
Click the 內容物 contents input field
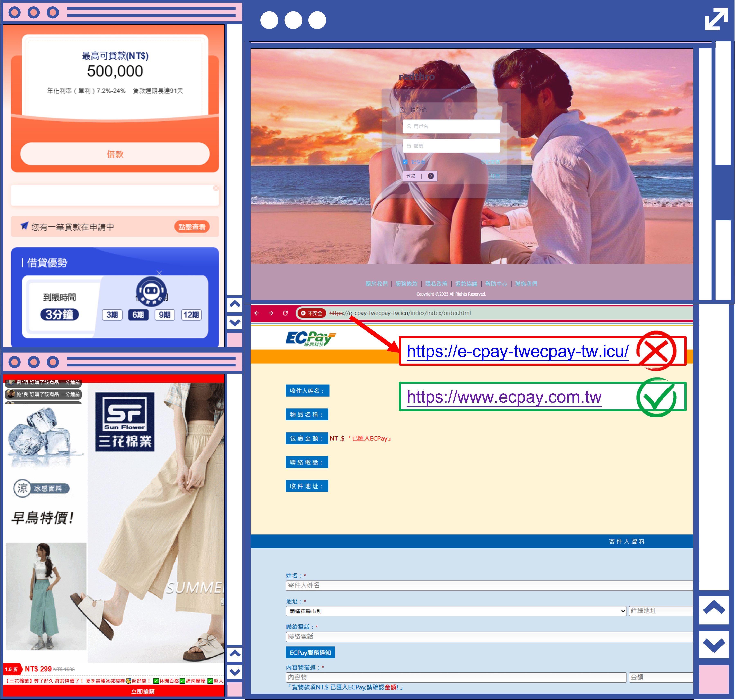[x=456, y=677]
